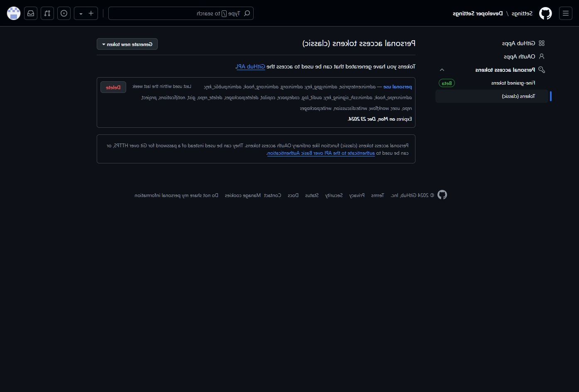Open the Settings breadcrumb link
Screen dimensions: 579x392
(522, 13)
